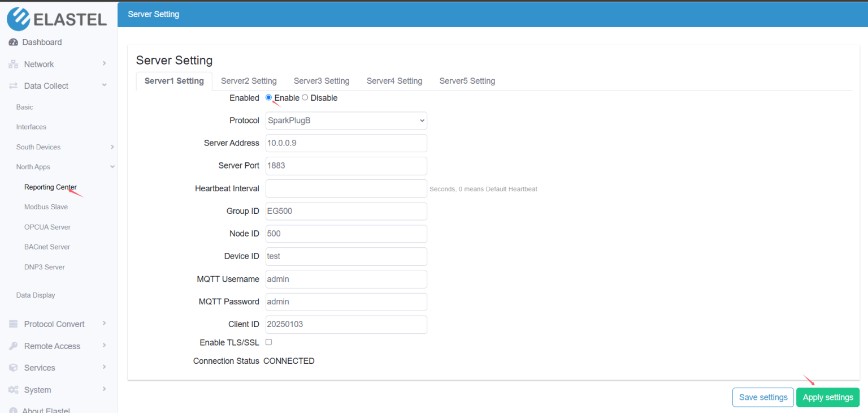Click the Apply settings button

[x=827, y=397]
